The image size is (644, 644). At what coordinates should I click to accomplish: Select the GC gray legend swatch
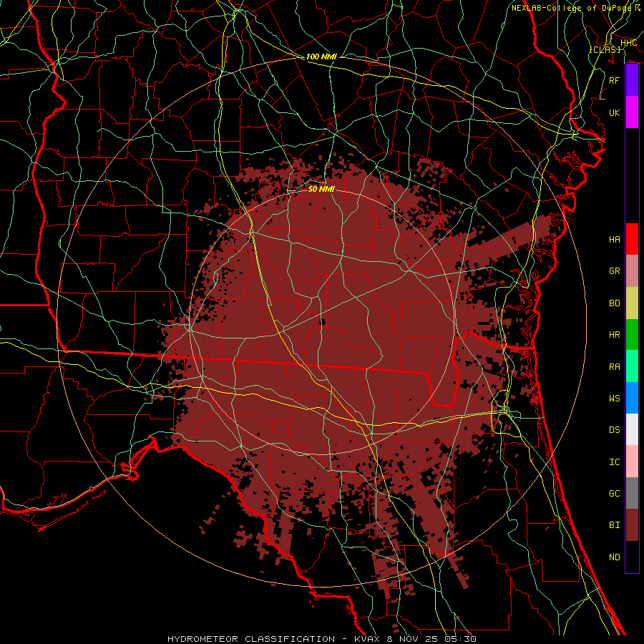632,493
